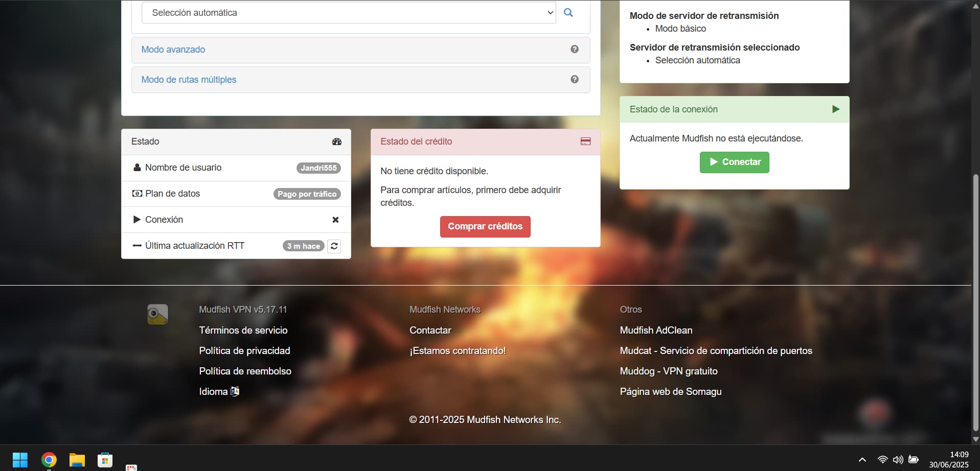Click the credit card icon in Estado del crédito
The height and width of the screenshot is (471, 980).
(x=586, y=142)
